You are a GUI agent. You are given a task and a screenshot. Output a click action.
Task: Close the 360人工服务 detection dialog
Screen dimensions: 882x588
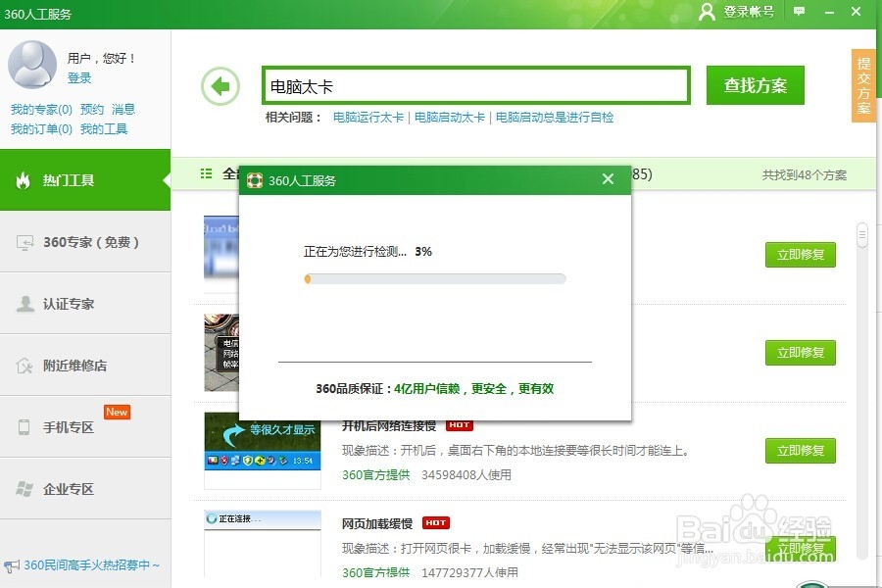point(608,179)
